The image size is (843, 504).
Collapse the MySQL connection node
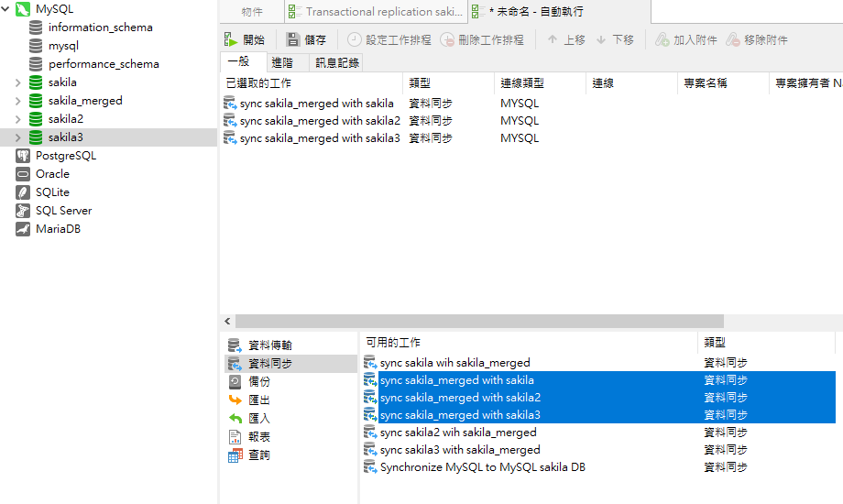(5, 9)
